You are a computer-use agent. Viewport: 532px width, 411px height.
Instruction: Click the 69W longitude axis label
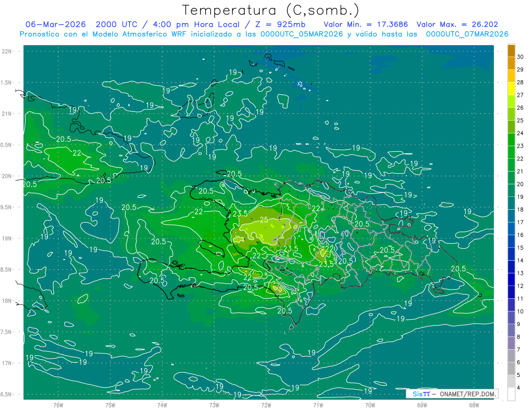[422, 405]
